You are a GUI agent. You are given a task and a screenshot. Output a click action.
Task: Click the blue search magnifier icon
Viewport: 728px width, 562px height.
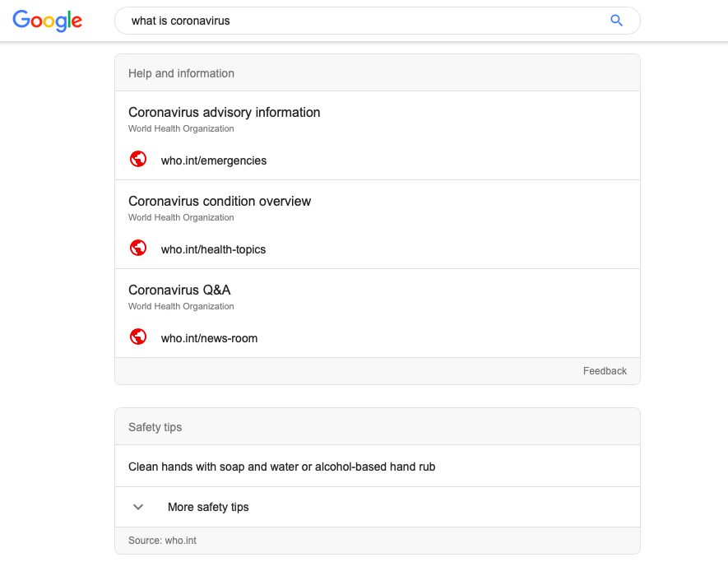tap(616, 21)
